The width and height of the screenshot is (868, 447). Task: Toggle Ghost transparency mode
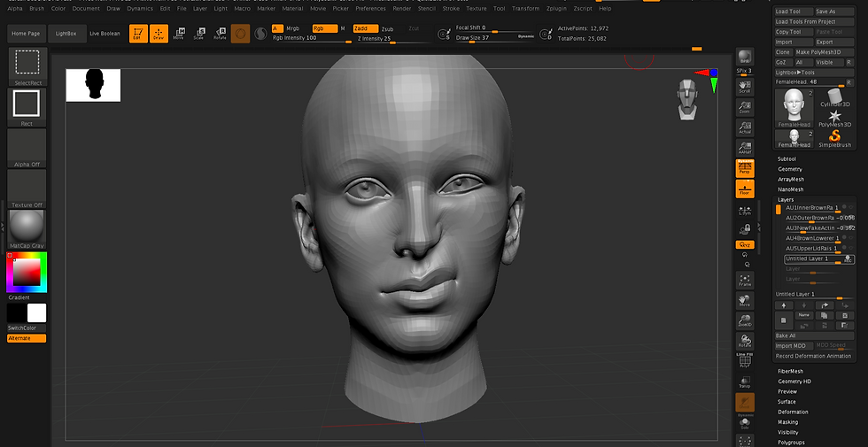click(x=745, y=402)
